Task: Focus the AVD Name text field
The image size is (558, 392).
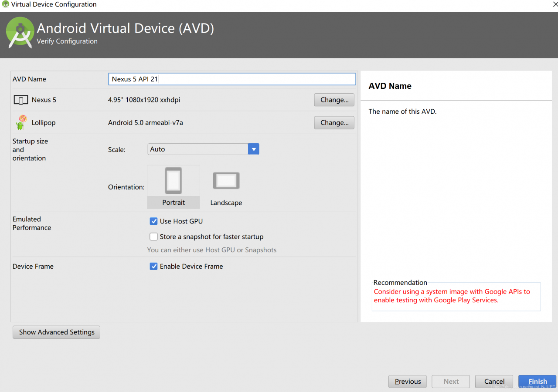Action: coord(232,79)
